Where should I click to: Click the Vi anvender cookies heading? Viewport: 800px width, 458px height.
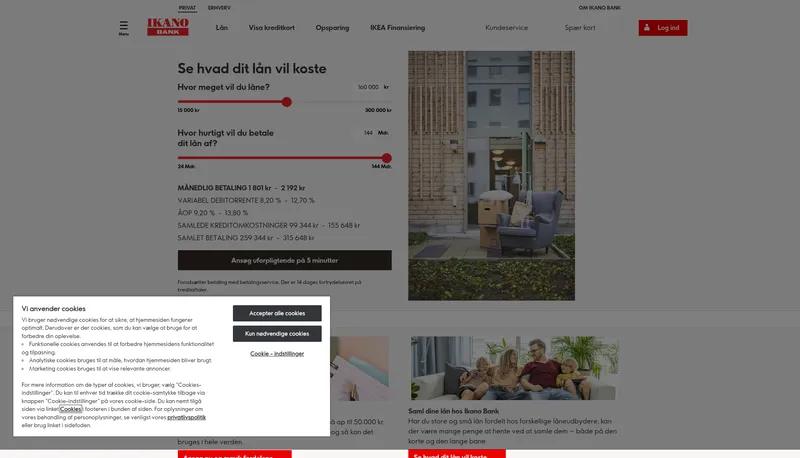click(x=54, y=309)
